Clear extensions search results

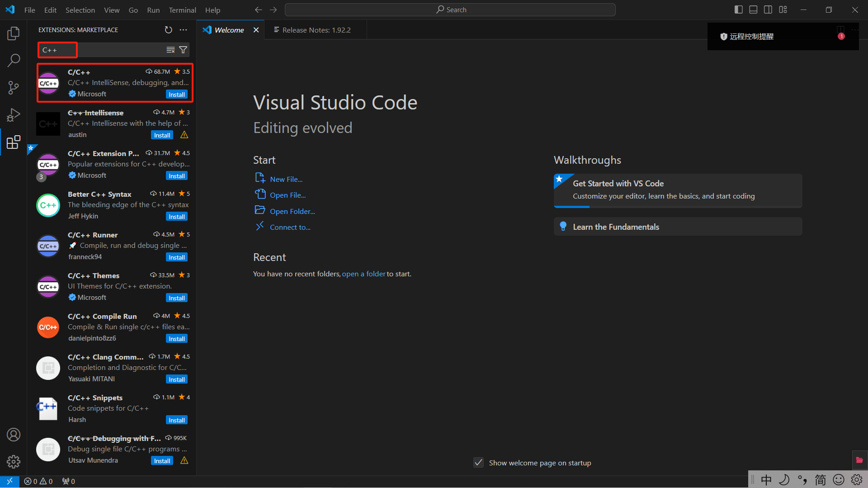(170, 50)
